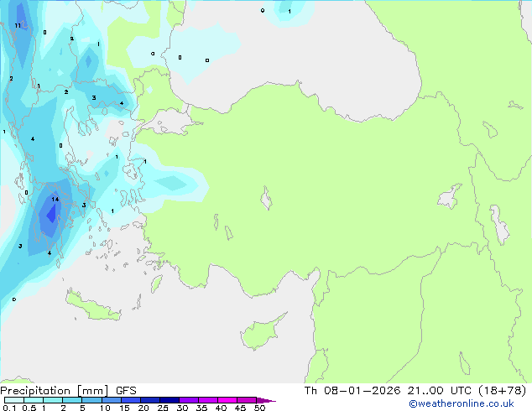This screenshot has height=411, width=532.
Task: Click the forecast timestamp 'Th 08-01-2026 21..00 UTC (18+78)'
Action: point(415,391)
